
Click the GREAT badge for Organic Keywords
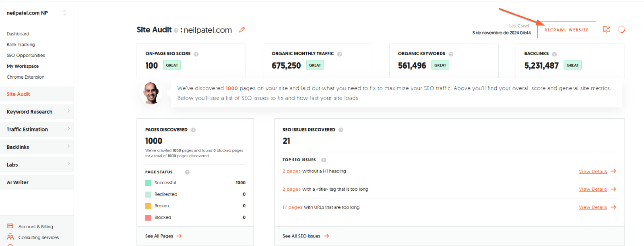[x=440, y=65]
